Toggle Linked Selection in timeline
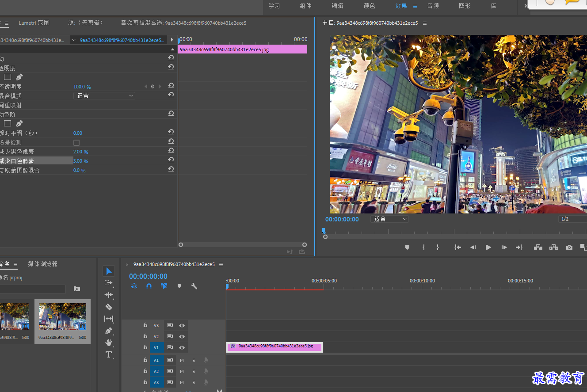The image size is (587, 392). point(164,286)
